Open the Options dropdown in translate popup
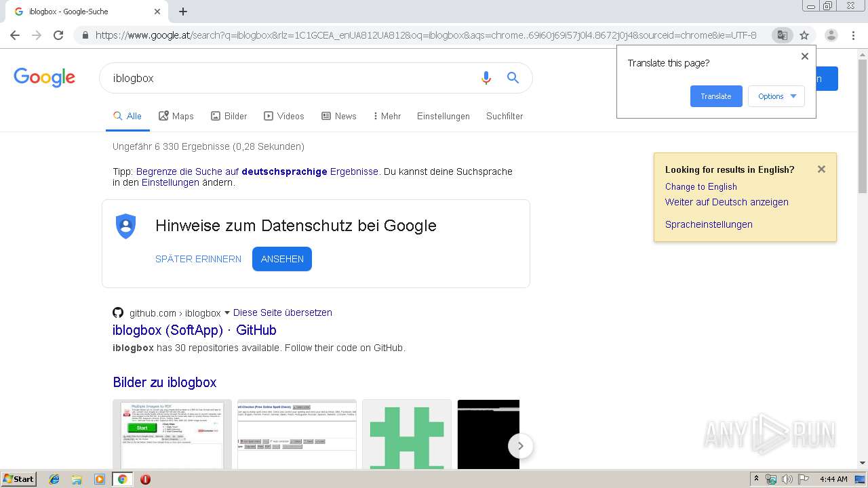This screenshot has height=488, width=868. click(x=776, y=96)
